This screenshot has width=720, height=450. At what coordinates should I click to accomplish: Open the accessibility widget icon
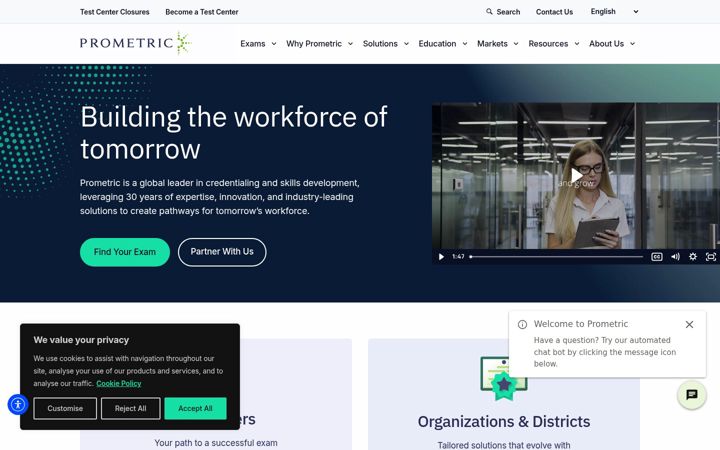(18, 405)
